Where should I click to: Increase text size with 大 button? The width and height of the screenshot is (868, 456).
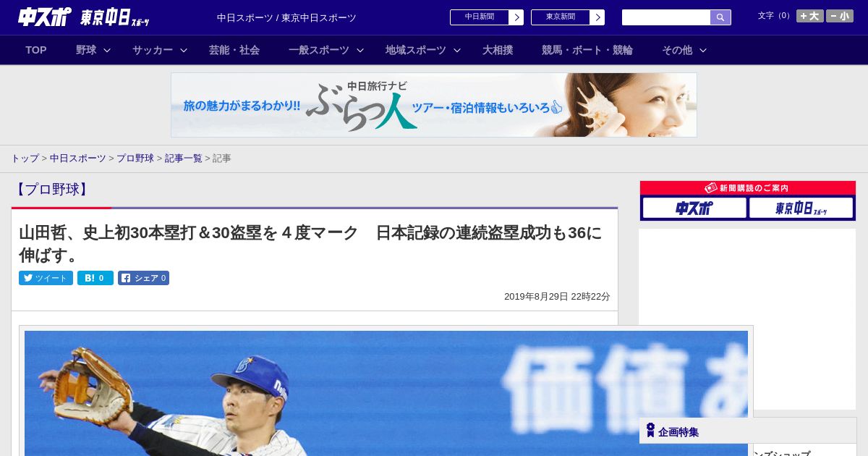pyautogui.click(x=810, y=16)
